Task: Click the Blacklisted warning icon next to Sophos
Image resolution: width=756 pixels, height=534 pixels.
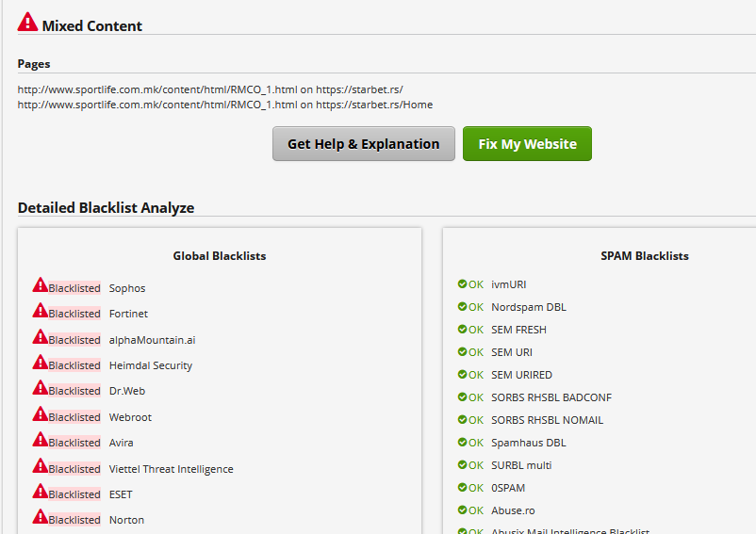Action: pyautogui.click(x=40, y=284)
